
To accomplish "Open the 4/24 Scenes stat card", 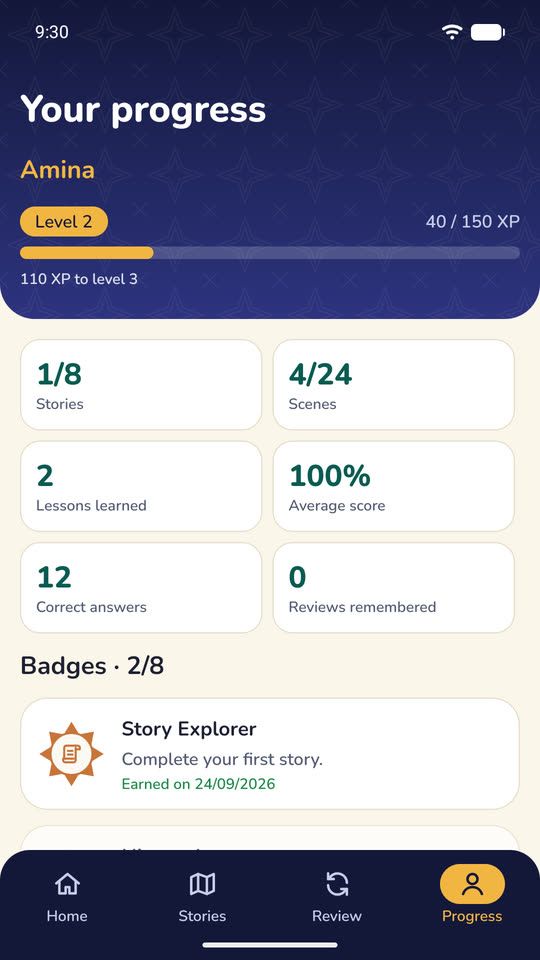I will [x=394, y=384].
